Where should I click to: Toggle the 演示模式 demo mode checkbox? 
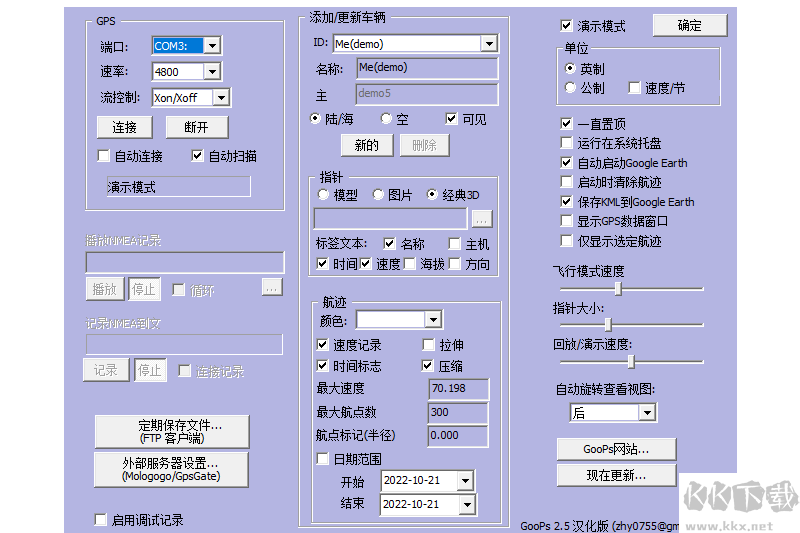coord(567,26)
